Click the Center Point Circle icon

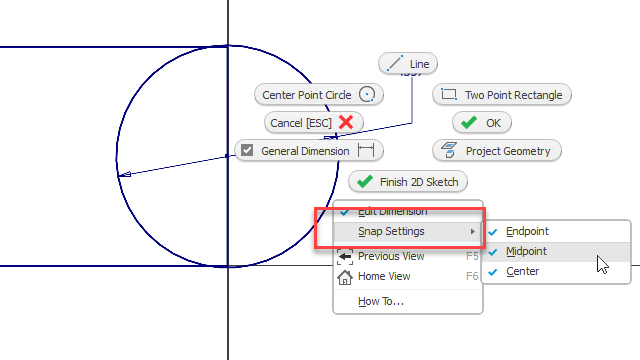click(367, 94)
